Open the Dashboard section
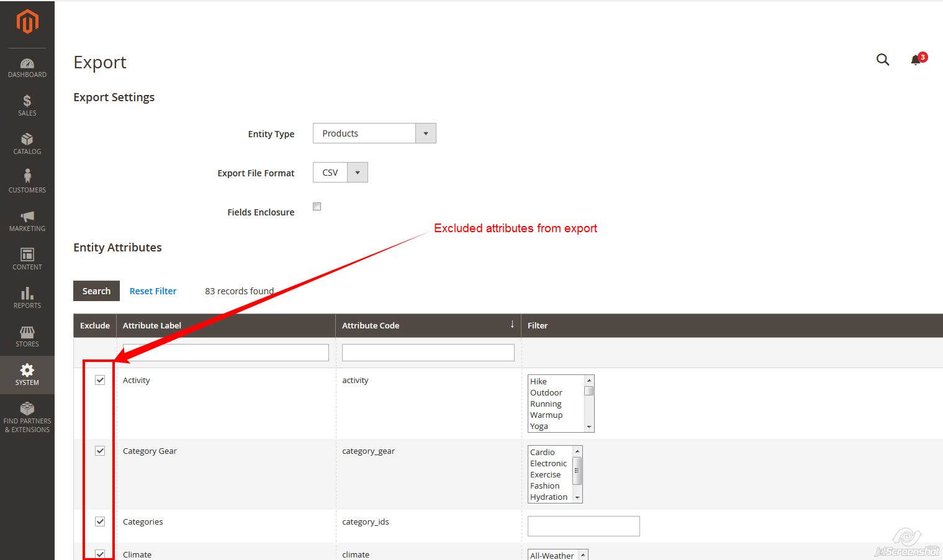 click(x=27, y=68)
